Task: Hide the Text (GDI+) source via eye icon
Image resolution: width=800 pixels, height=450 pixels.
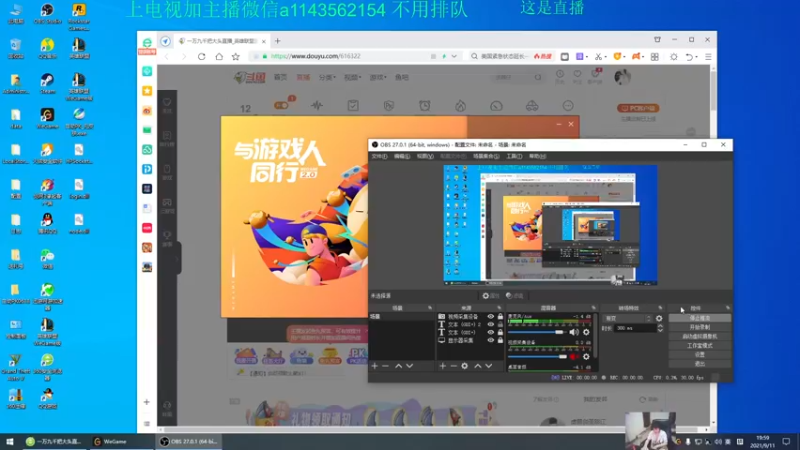Action: click(490, 333)
